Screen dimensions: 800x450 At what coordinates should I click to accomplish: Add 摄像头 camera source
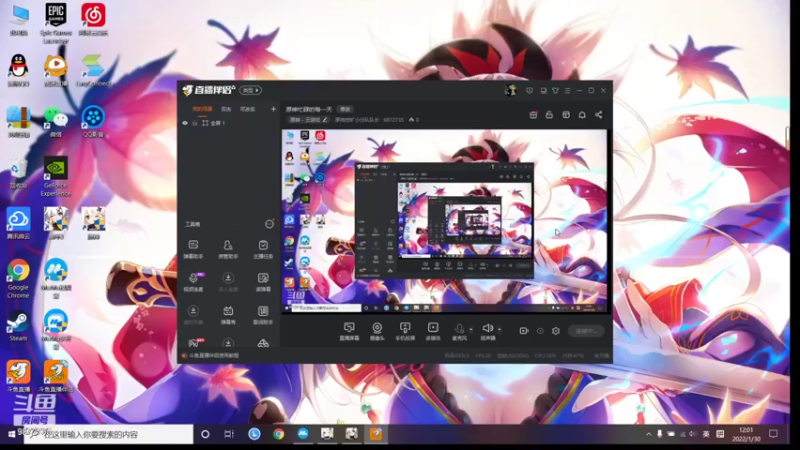point(377,331)
